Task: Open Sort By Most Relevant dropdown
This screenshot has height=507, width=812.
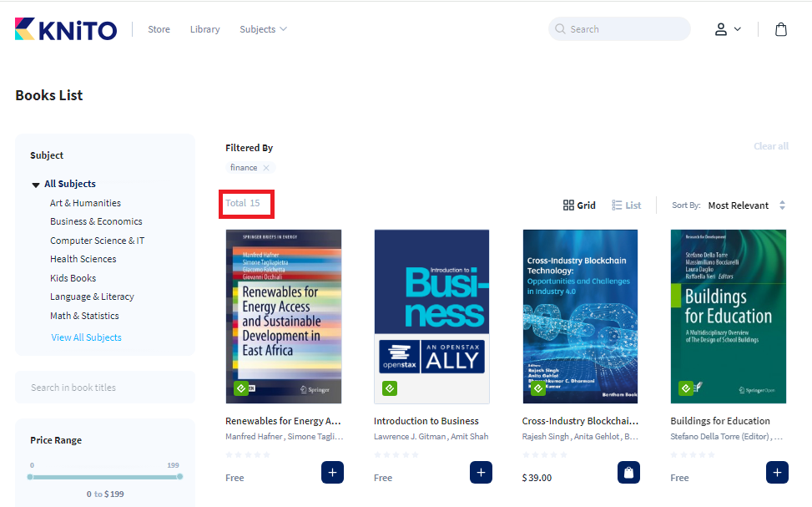Action: click(746, 205)
